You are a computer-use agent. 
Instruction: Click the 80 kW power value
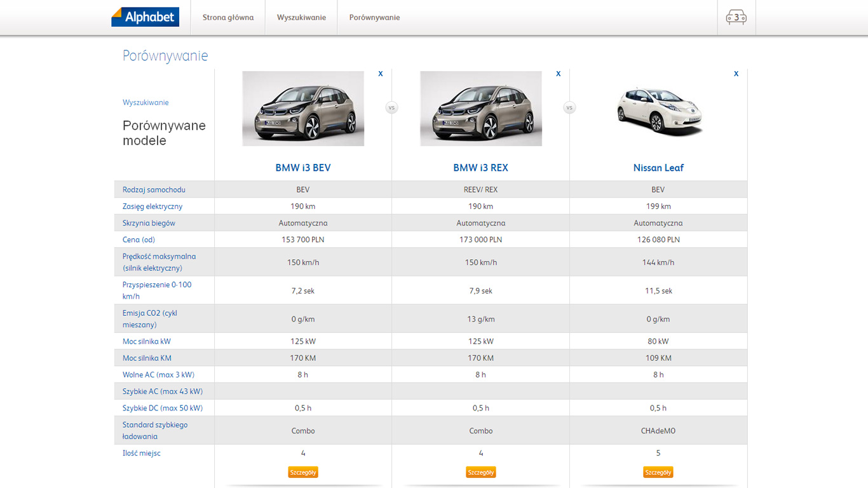658,341
